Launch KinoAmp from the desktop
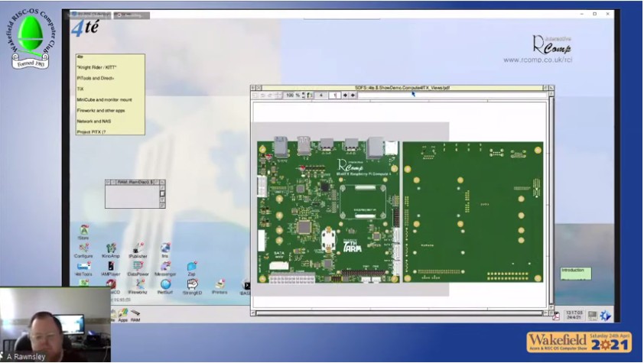This screenshot has height=363, width=644. tap(111, 250)
